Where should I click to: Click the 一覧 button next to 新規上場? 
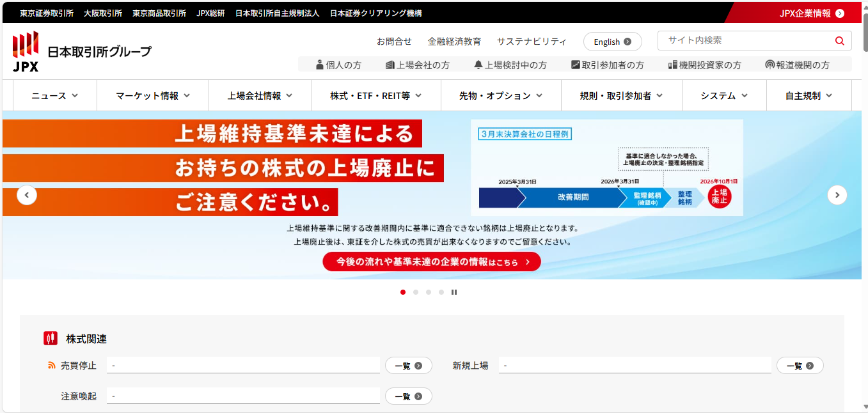[x=800, y=364]
